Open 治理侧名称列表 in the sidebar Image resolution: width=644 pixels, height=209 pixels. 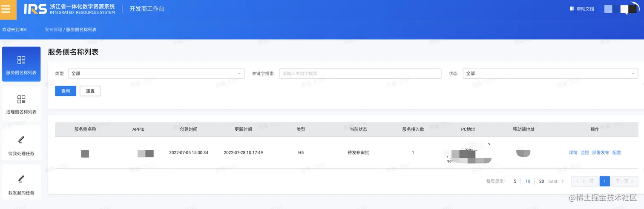(x=21, y=103)
